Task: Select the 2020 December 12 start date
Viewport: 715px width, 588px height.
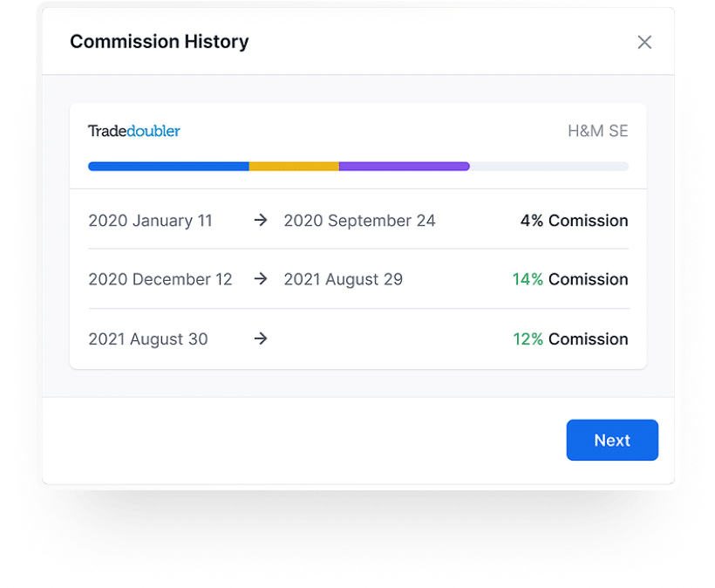Action: (x=160, y=279)
